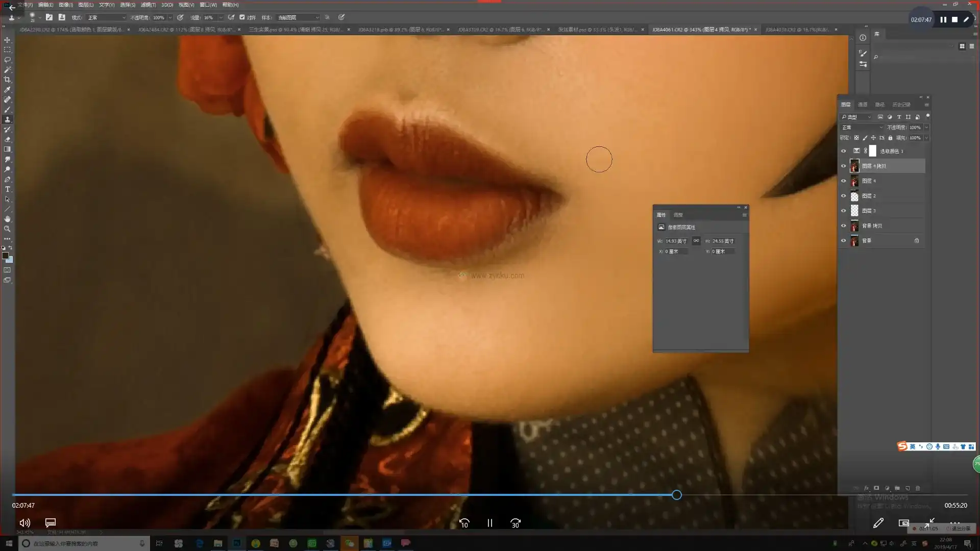Click the lock all icon in Layers panel

click(x=890, y=138)
